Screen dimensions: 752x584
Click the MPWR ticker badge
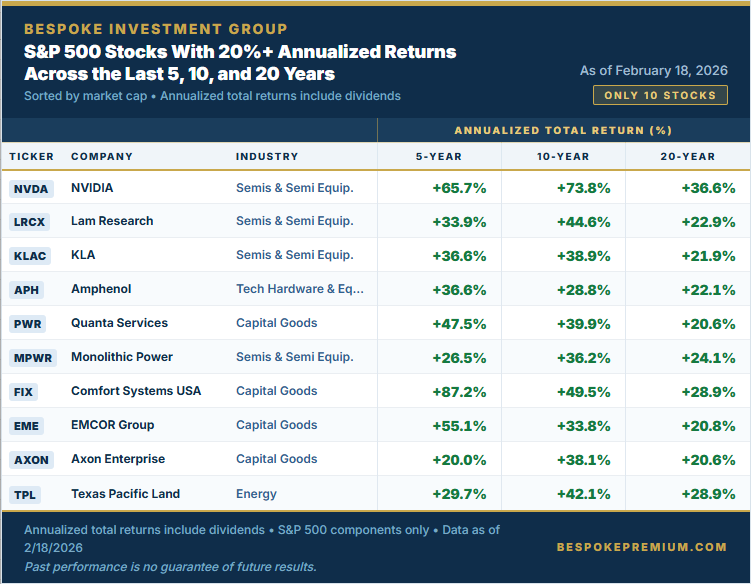(33, 358)
